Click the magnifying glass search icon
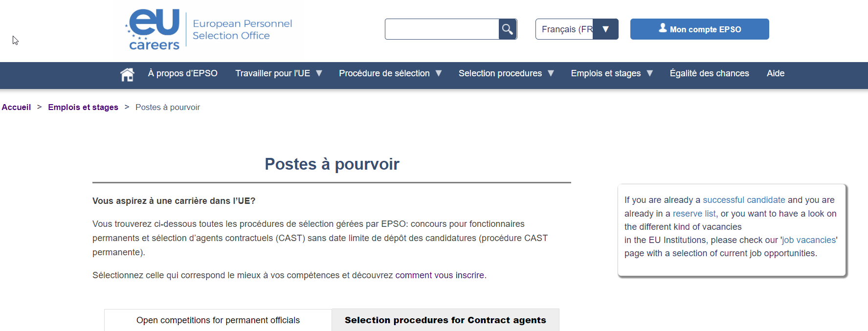 coord(508,29)
